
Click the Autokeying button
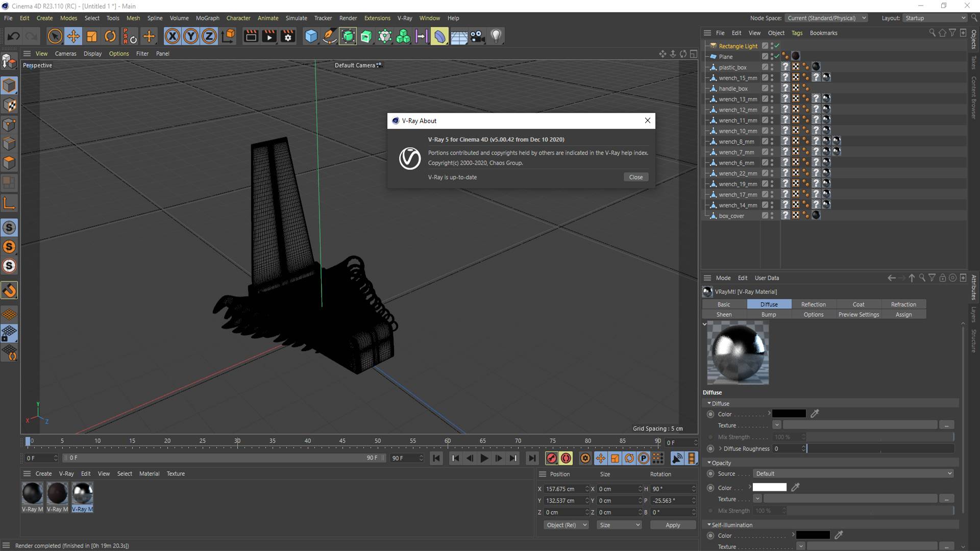point(566,458)
